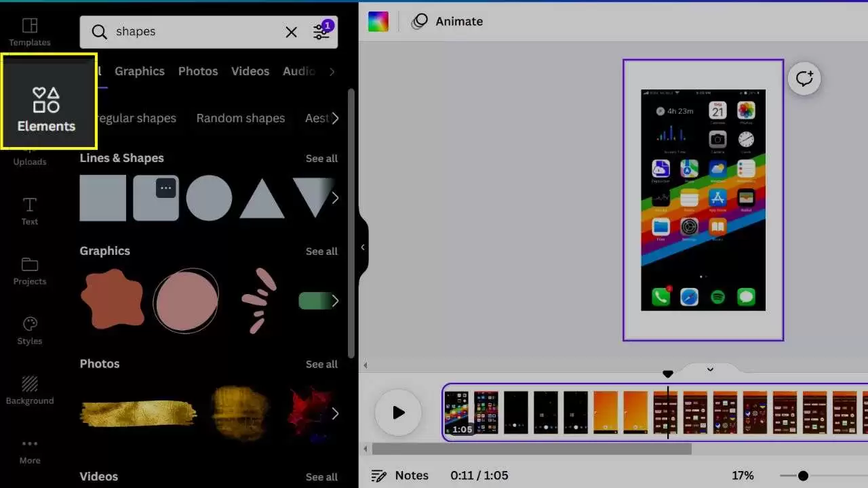Screen dimensions: 868x488
Task: Show more category tabs with arrow
Action: (332, 71)
